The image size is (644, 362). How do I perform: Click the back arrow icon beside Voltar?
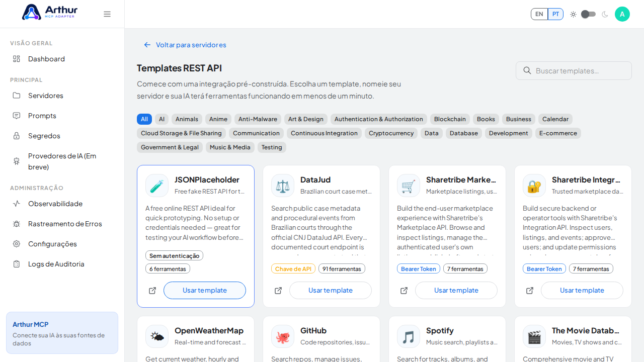tap(147, 45)
